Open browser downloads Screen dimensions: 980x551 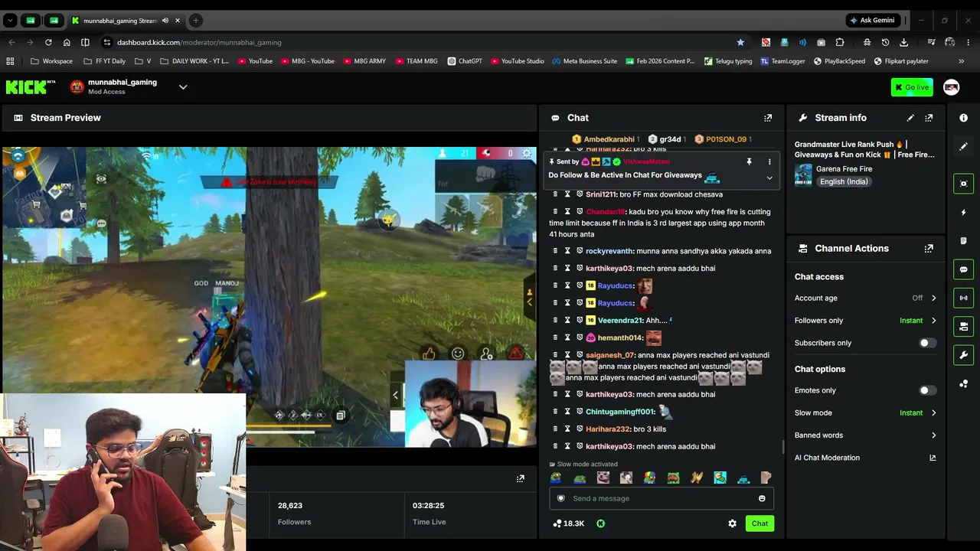point(904,42)
